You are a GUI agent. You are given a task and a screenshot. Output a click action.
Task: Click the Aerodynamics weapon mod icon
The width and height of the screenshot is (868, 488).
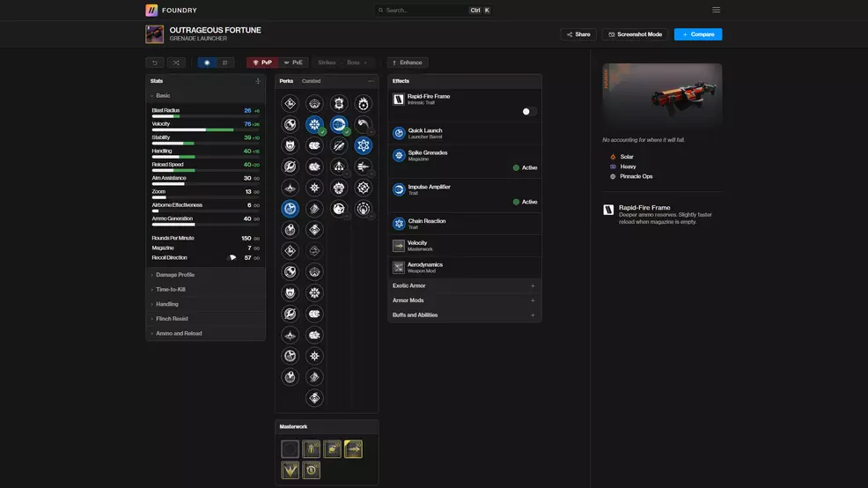[x=399, y=268]
